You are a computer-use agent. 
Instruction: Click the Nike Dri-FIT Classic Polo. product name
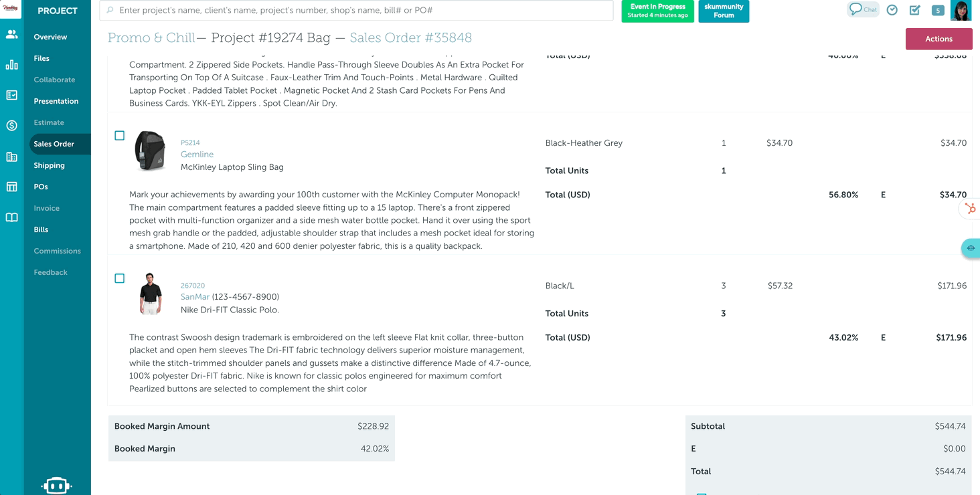click(230, 310)
